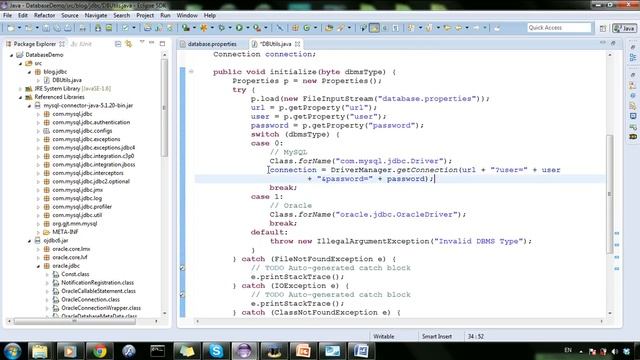Close the DBUtils.java editor tab

[298, 44]
